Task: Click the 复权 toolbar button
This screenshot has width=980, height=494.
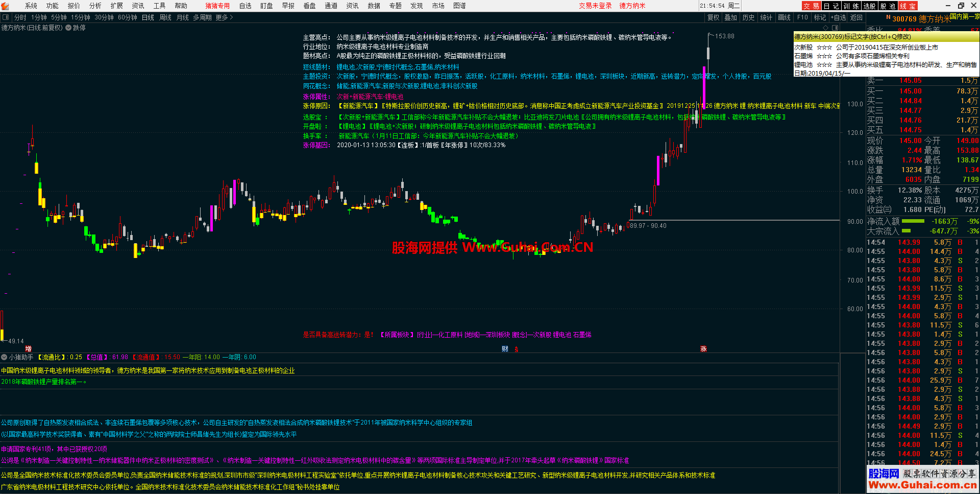Action: [x=714, y=17]
